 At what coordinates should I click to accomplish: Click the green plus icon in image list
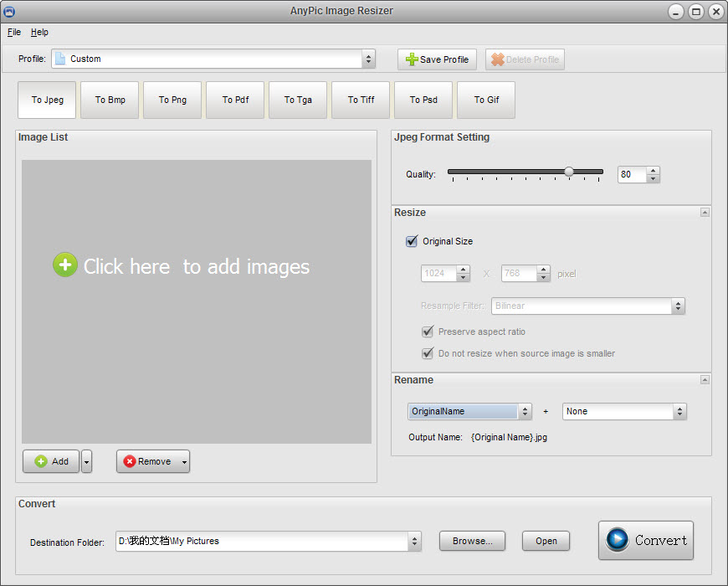(65, 265)
